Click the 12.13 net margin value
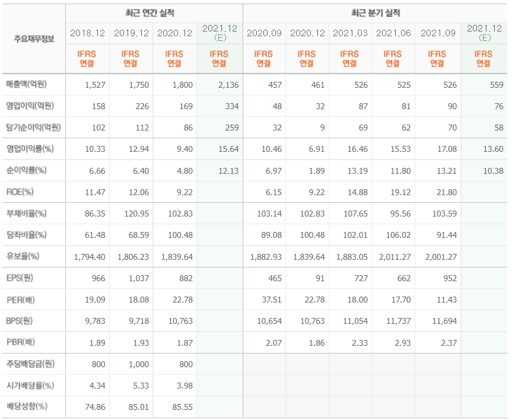 point(228,171)
